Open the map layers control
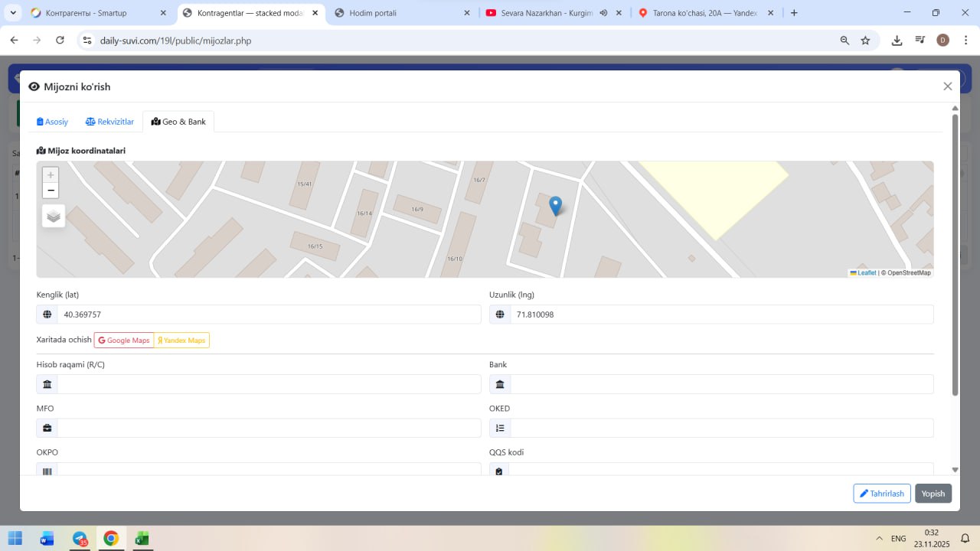Image resolution: width=980 pixels, height=551 pixels. 54,217
